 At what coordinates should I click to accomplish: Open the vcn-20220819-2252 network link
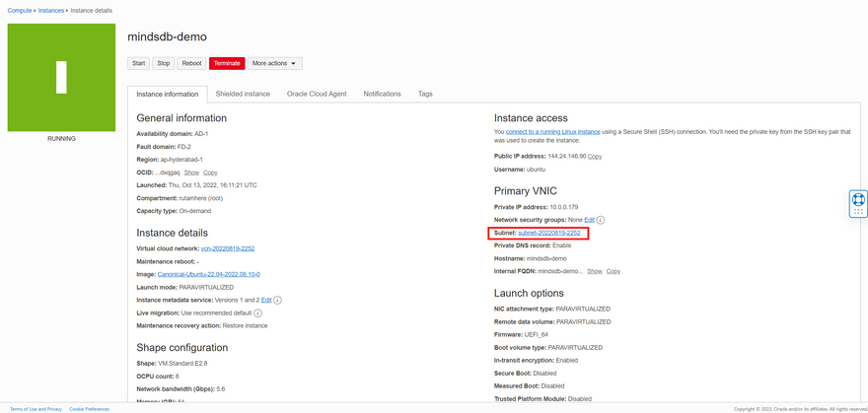pyautogui.click(x=228, y=248)
